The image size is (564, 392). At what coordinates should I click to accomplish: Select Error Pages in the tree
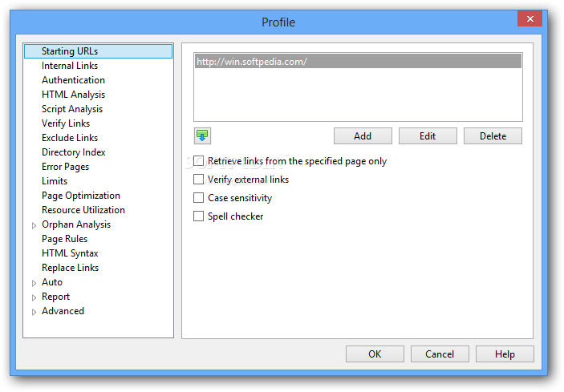tap(65, 167)
